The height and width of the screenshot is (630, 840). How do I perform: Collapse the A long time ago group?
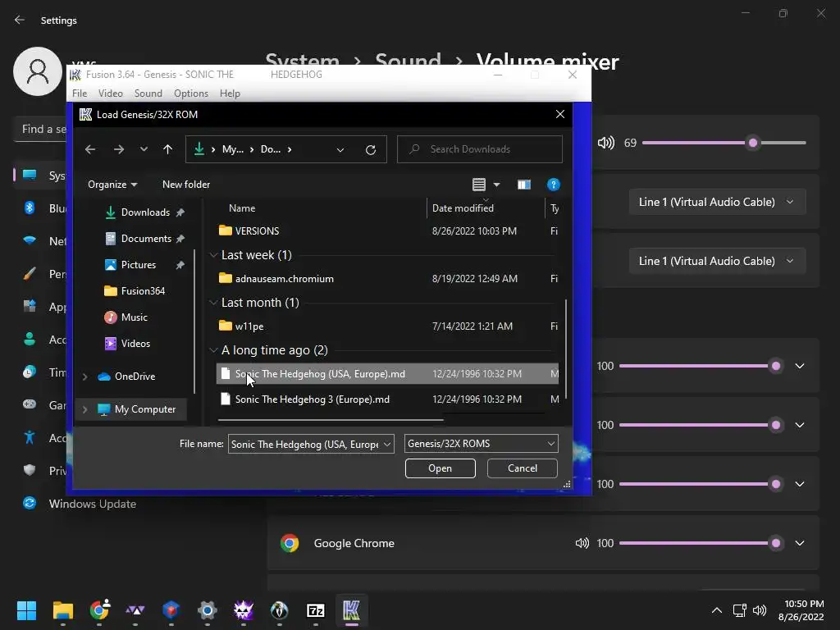[x=213, y=350]
